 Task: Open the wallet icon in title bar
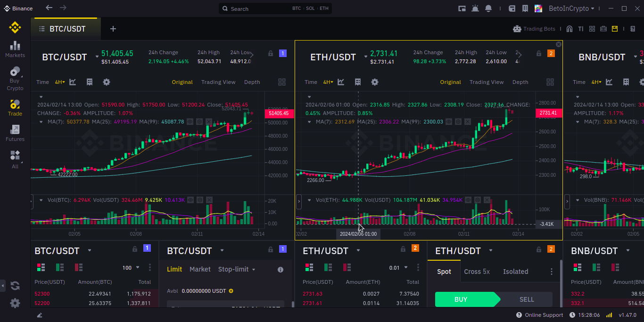pos(512,8)
